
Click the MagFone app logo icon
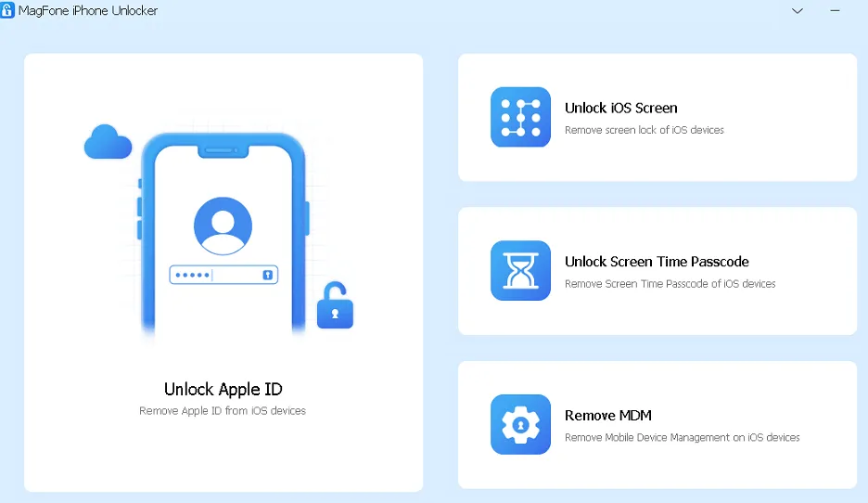(x=8, y=11)
